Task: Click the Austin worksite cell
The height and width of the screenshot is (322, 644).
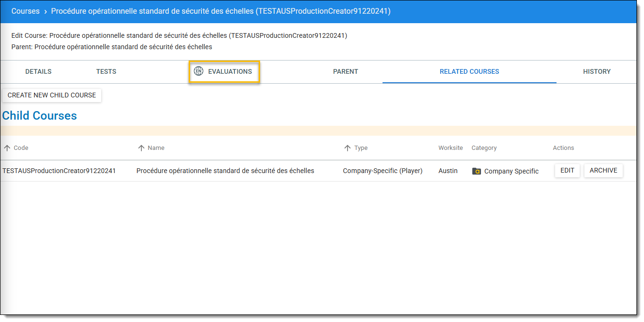Action: tap(448, 171)
